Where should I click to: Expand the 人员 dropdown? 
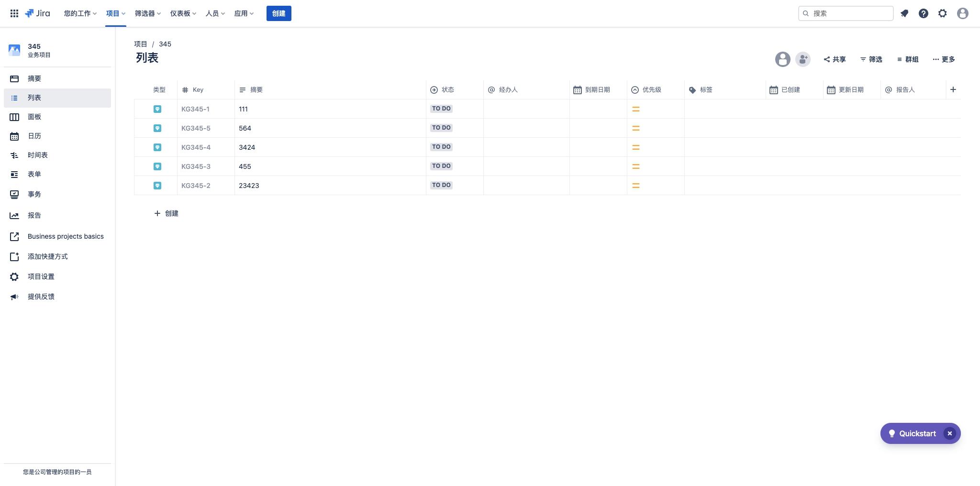tap(215, 13)
